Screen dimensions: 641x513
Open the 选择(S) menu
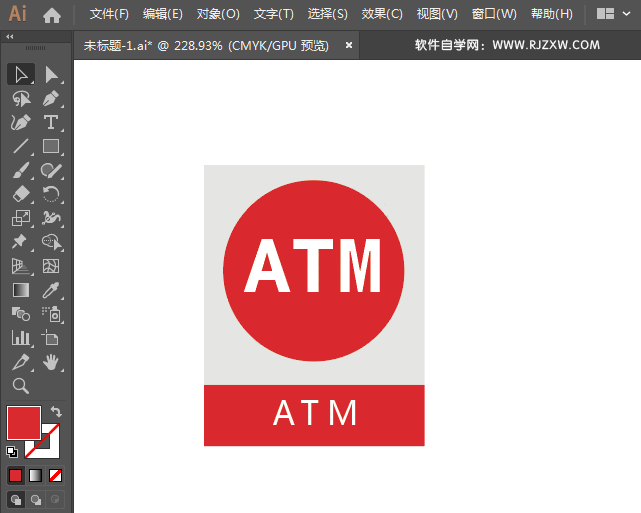pyautogui.click(x=327, y=14)
